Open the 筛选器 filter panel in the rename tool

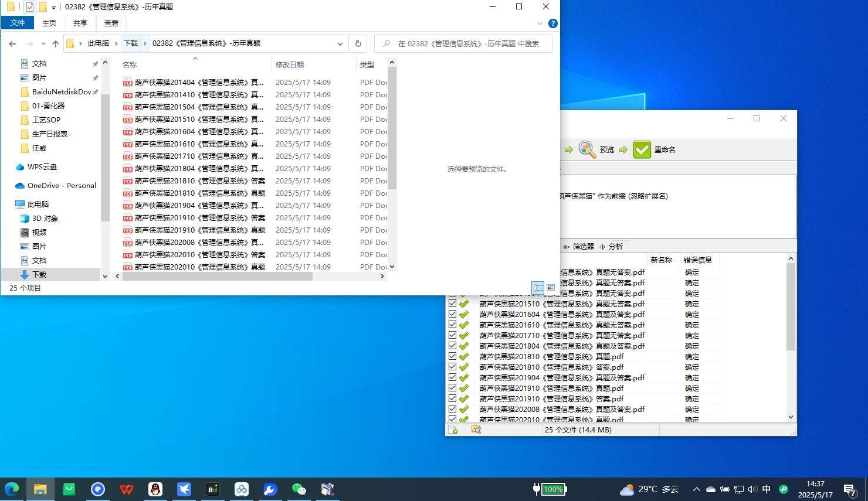pyautogui.click(x=579, y=246)
